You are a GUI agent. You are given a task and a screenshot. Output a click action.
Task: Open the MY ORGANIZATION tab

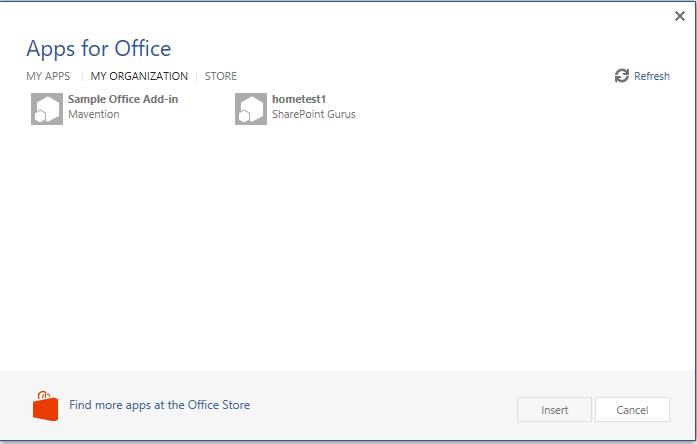[x=139, y=76]
